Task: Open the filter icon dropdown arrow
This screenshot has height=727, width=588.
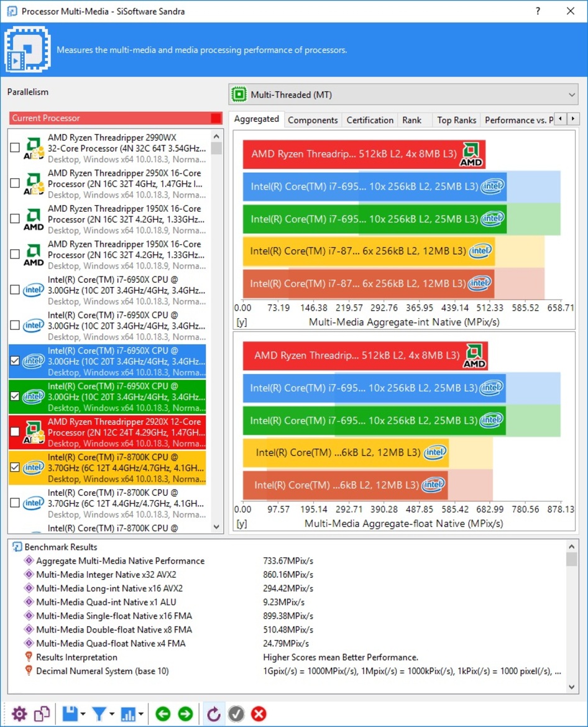Action: pos(111,714)
